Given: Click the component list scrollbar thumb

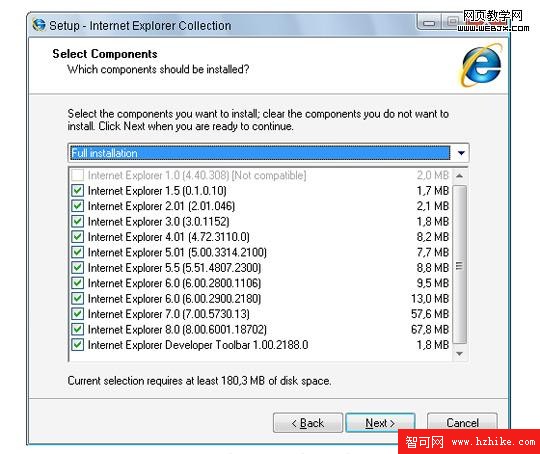Looking at the screenshot, I should coord(459,265).
